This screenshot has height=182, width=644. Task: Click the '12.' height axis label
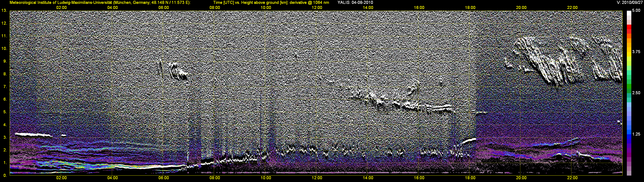(x=4, y=23)
